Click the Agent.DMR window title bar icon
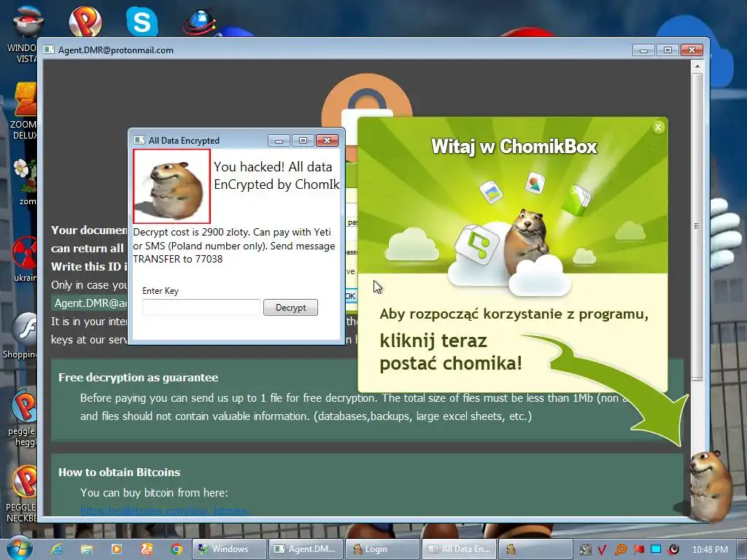Screen dimensions: 747x560 pos(49,50)
